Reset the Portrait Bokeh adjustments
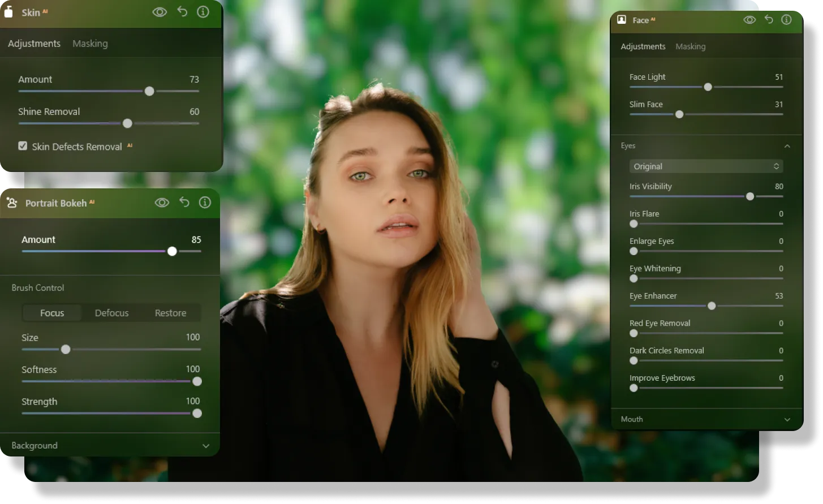 point(184,203)
